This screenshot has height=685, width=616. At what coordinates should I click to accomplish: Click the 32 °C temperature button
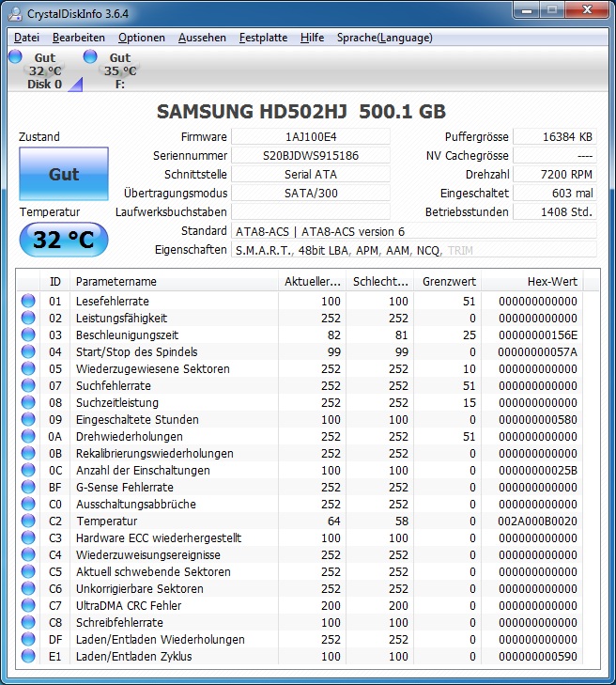click(x=64, y=240)
